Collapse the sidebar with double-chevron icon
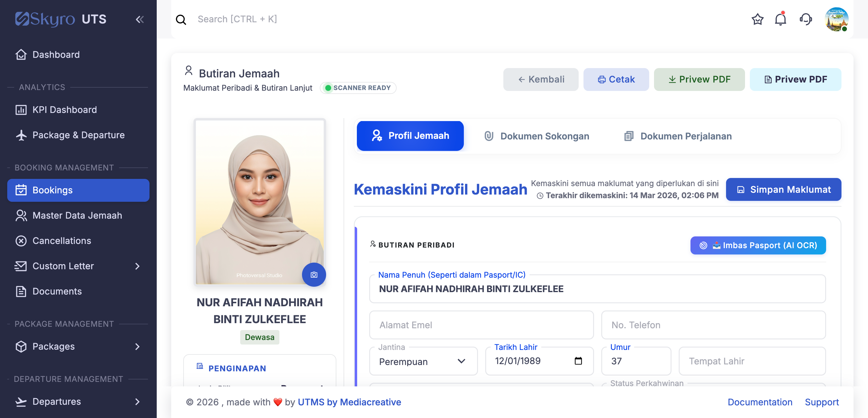This screenshot has height=418, width=868. [x=140, y=19]
